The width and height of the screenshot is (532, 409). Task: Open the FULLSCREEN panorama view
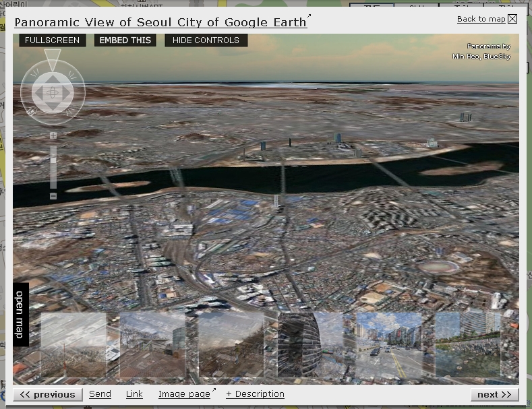pyautogui.click(x=52, y=40)
